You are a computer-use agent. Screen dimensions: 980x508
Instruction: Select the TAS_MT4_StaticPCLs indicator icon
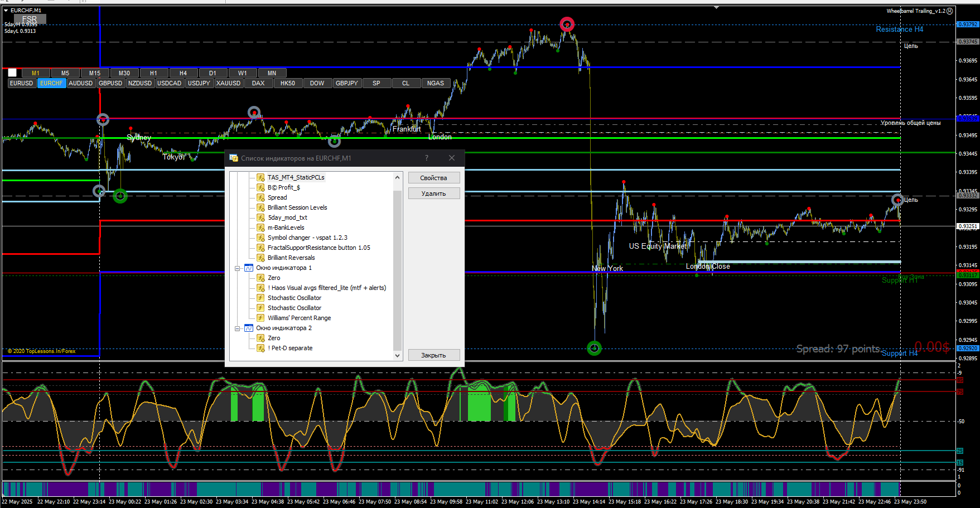pos(260,177)
